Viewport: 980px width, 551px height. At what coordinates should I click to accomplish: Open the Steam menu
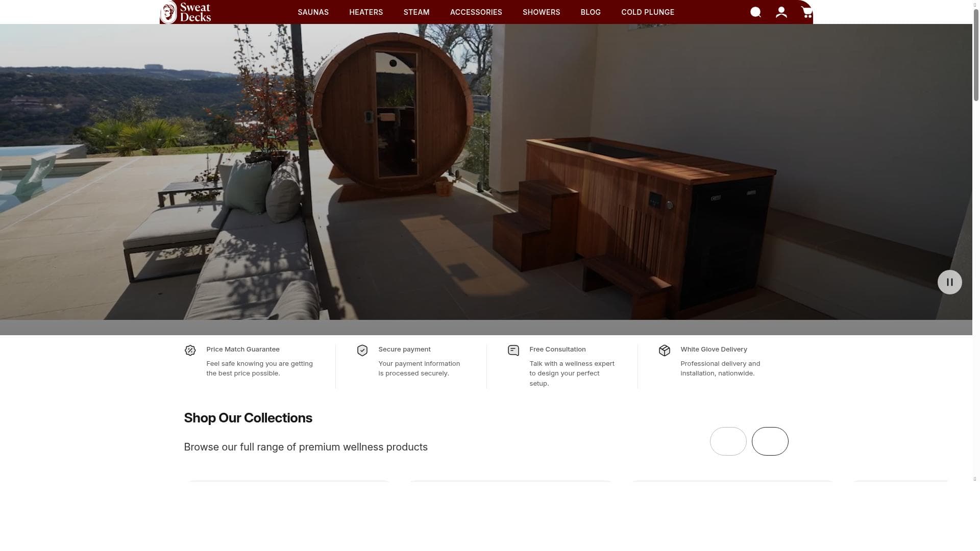click(x=416, y=12)
